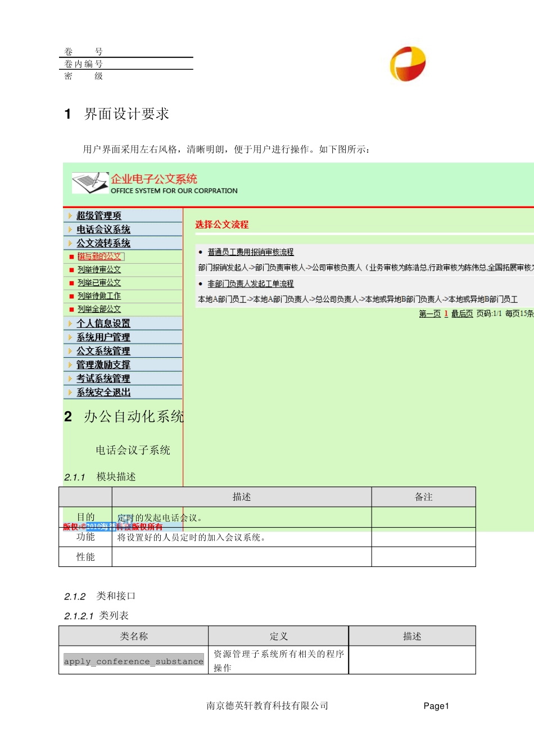
Task: Click the orange-red company logo at top right
Action: coord(408,64)
